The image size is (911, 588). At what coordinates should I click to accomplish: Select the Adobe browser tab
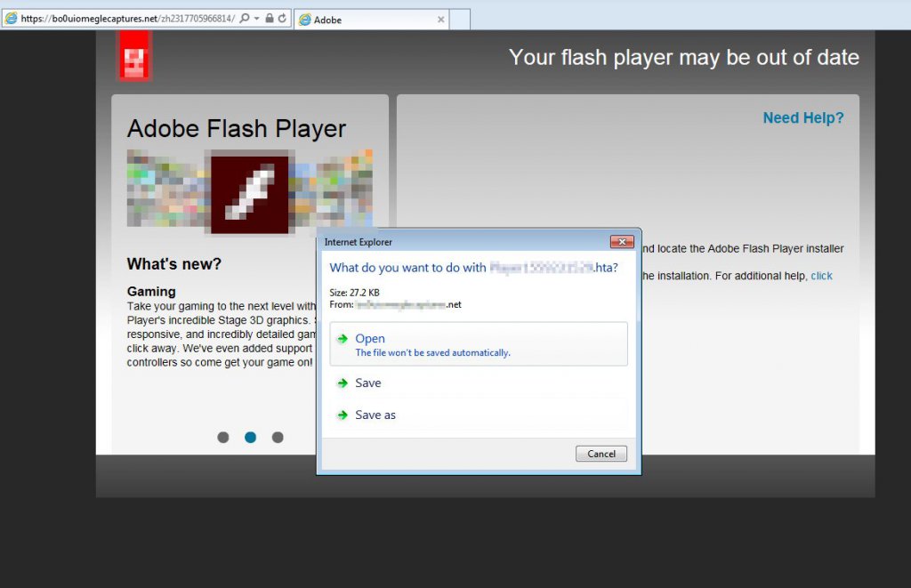pyautogui.click(x=372, y=20)
